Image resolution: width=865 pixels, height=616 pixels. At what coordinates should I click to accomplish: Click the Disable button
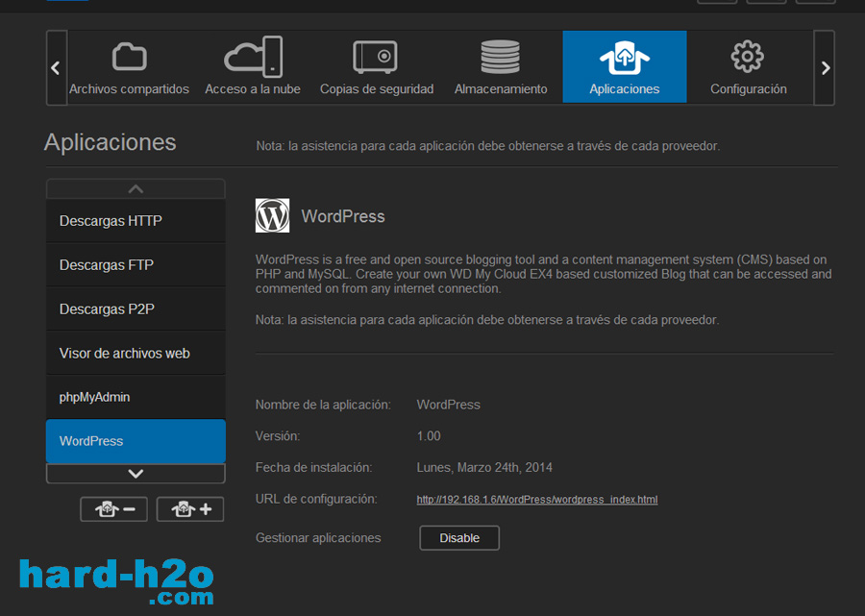pos(459,538)
